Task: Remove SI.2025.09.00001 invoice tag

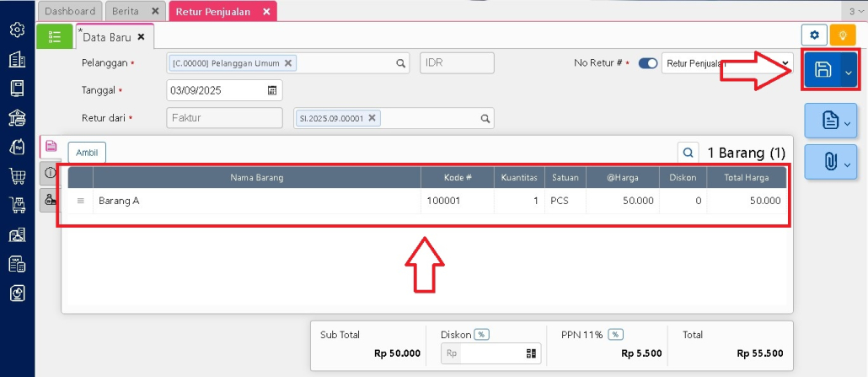Action: (372, 119)
